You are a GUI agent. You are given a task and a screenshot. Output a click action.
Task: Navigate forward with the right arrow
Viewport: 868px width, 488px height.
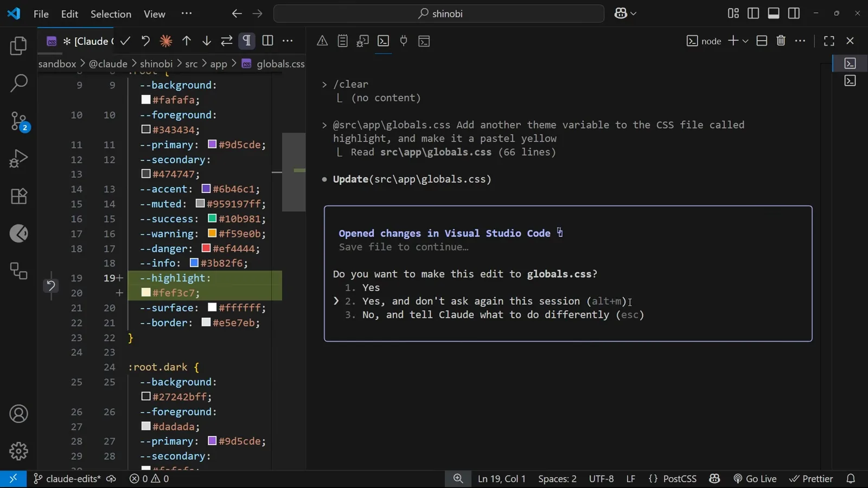coord(257,14)
